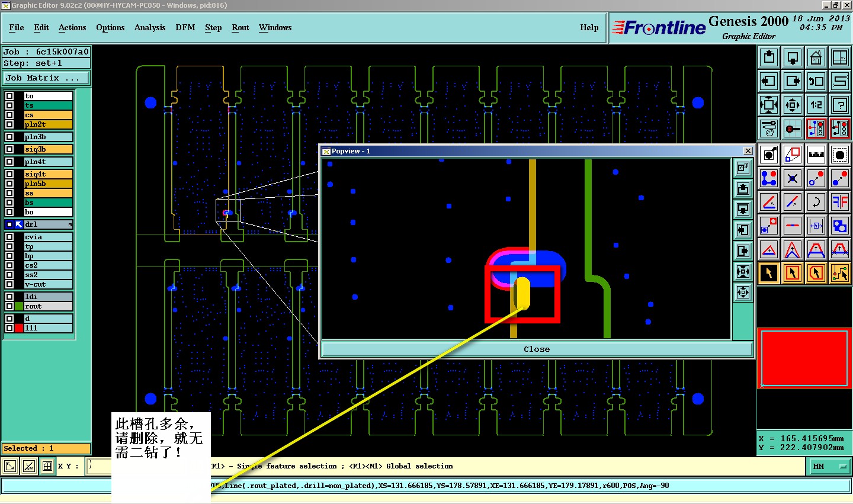Open the Edit menu
Viewport: 853px width, 504px height.
(41, 27)
